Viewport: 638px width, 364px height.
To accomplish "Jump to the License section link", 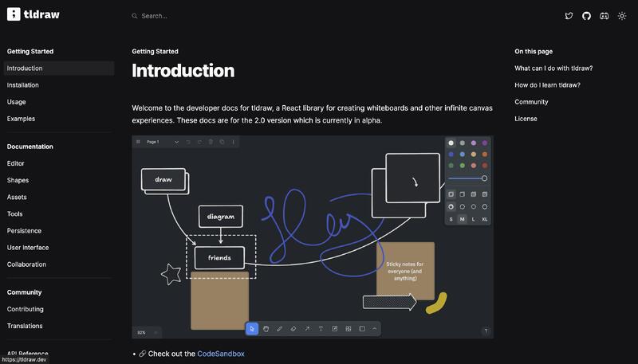I will [526, 119].
